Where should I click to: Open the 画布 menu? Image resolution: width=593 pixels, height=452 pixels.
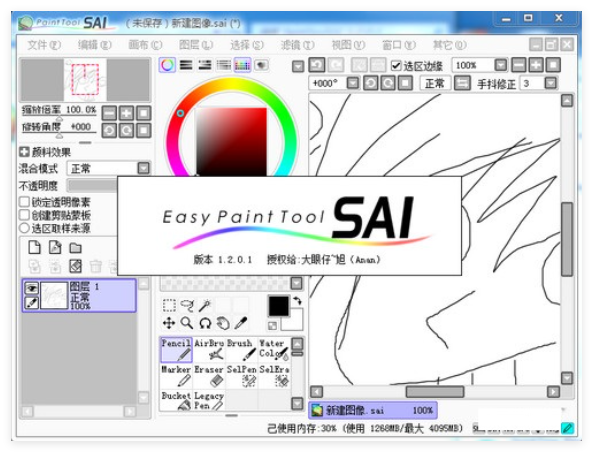(145, 45)
